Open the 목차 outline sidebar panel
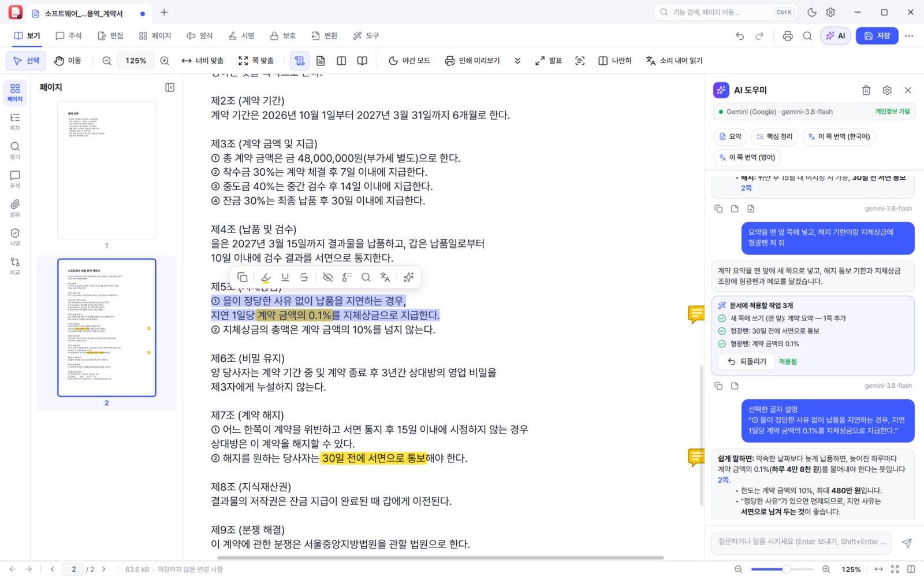Screen dimensions: 924x578 [15, 121]
